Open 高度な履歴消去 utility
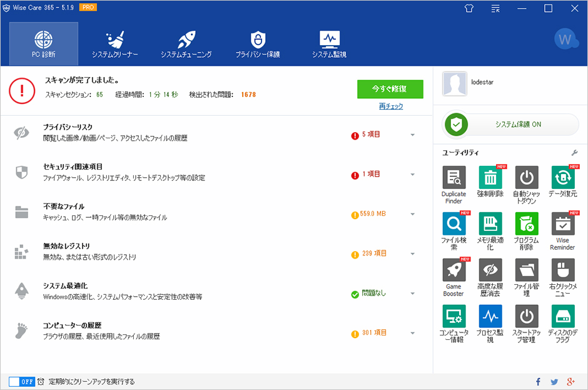 point(490,277)
